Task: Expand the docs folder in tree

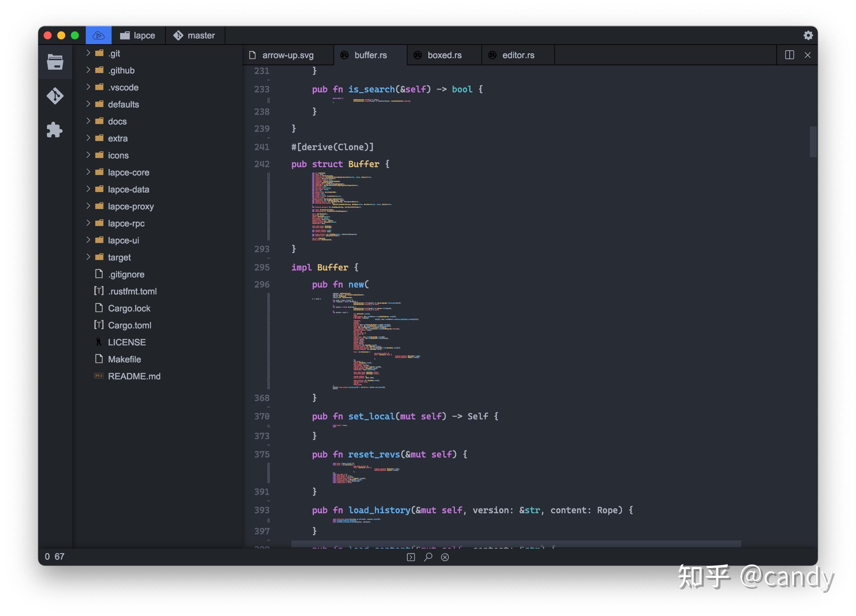Action: click(x=117, y=121)
